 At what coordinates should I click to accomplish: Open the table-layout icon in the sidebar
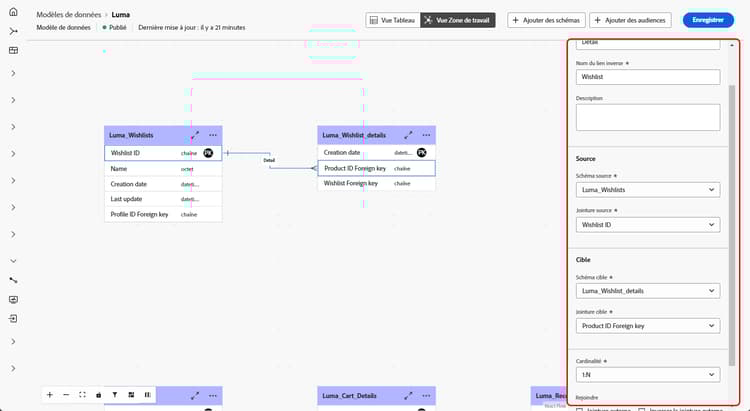13,50
